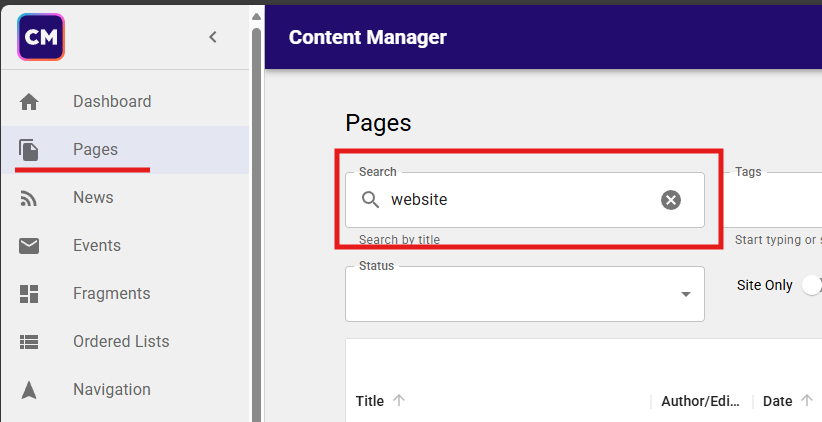
Task: Open Pages in the sidebar
Action: click(x=125, y=150)
